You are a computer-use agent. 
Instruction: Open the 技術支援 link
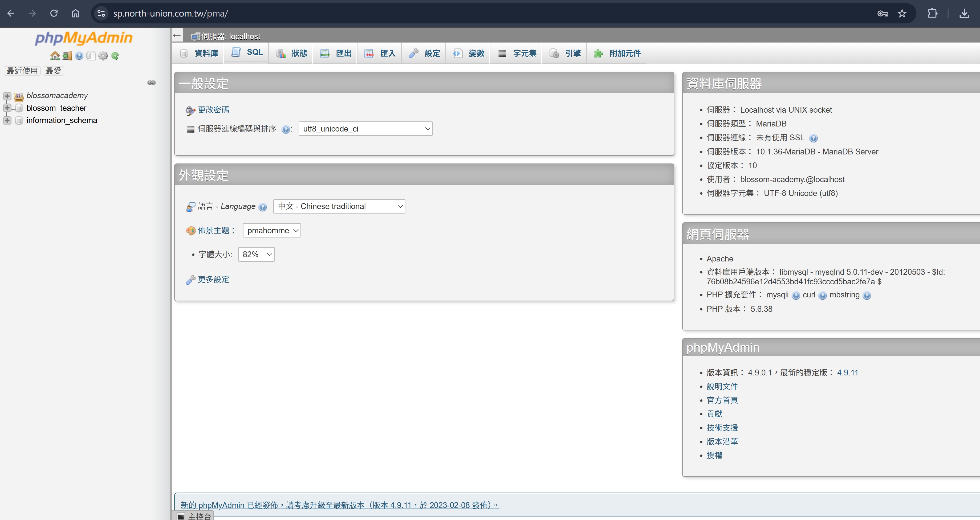click(722, 428)
